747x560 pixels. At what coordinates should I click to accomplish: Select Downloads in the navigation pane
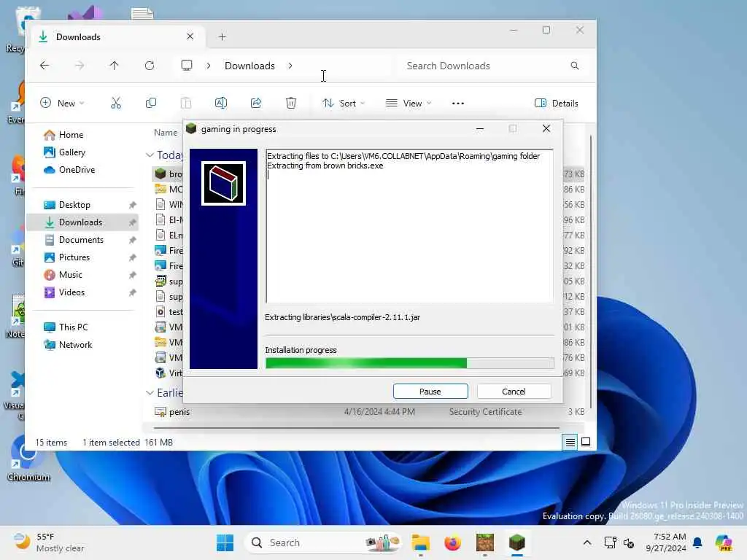(83, 222)
